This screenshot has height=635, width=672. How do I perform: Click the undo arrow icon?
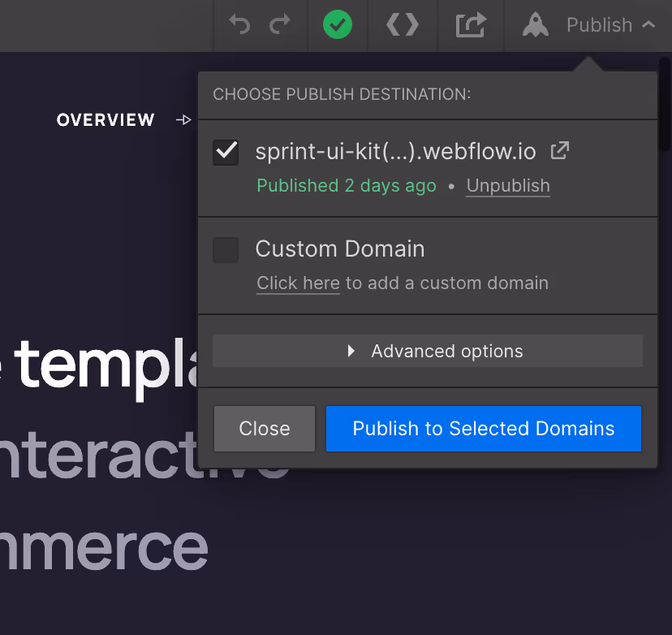click(239, 24)
